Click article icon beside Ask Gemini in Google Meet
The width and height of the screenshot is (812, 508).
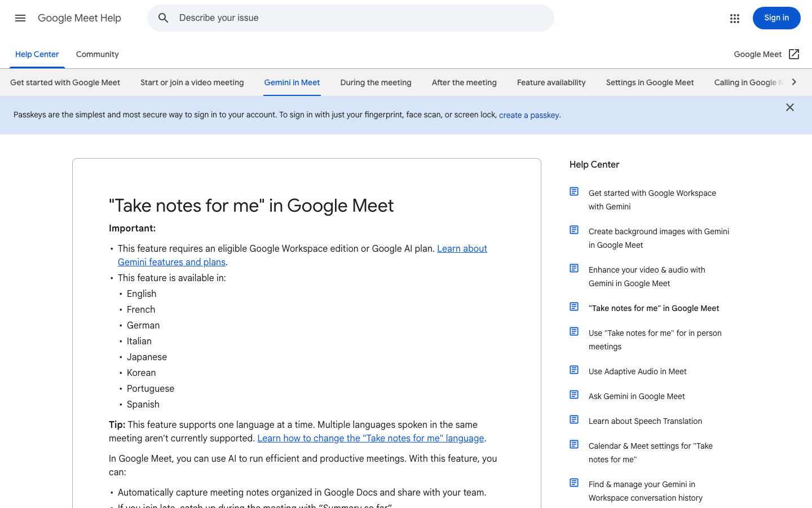tap(574, 395)
